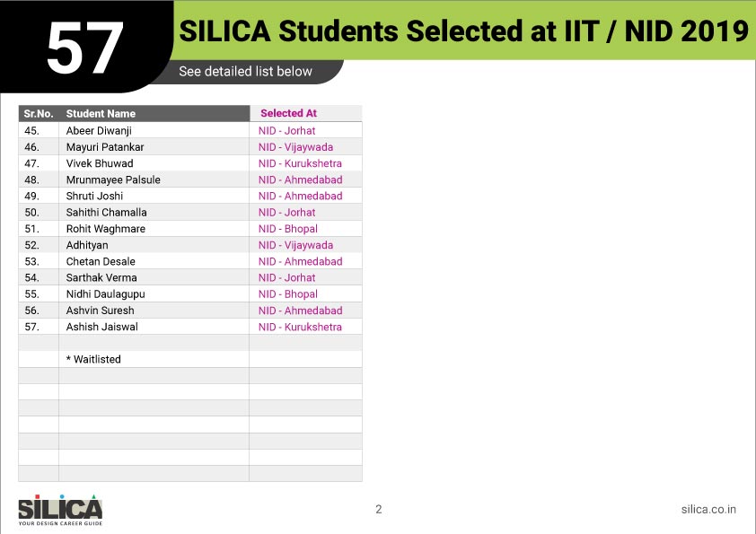The height and width of the screenshot is (534, 756).
Task: Click the 'Sr.No.' column header
Action: 40,114
